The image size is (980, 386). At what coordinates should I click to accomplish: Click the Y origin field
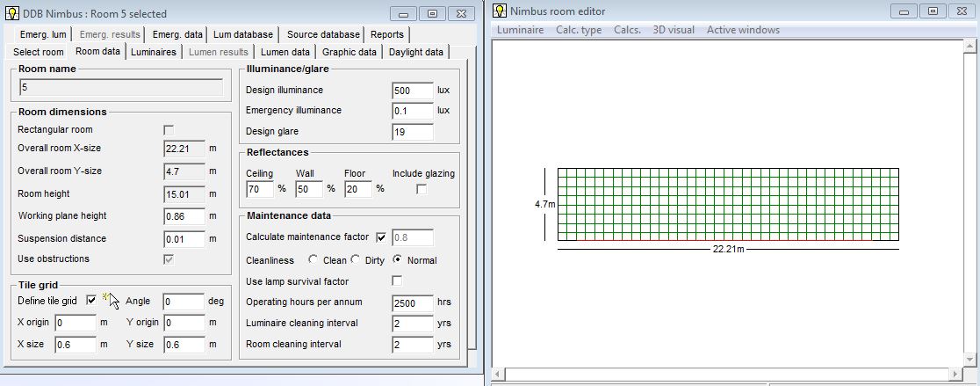[x=184, y=323]
